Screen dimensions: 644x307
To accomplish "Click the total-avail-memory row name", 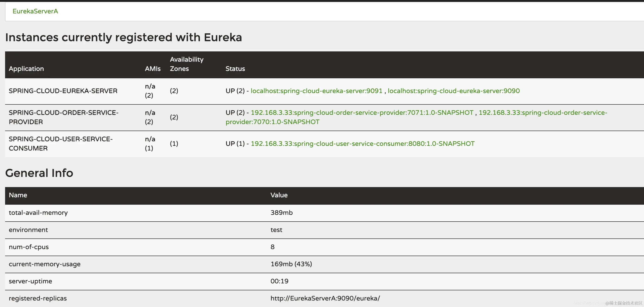I will [x=38, y=213].
